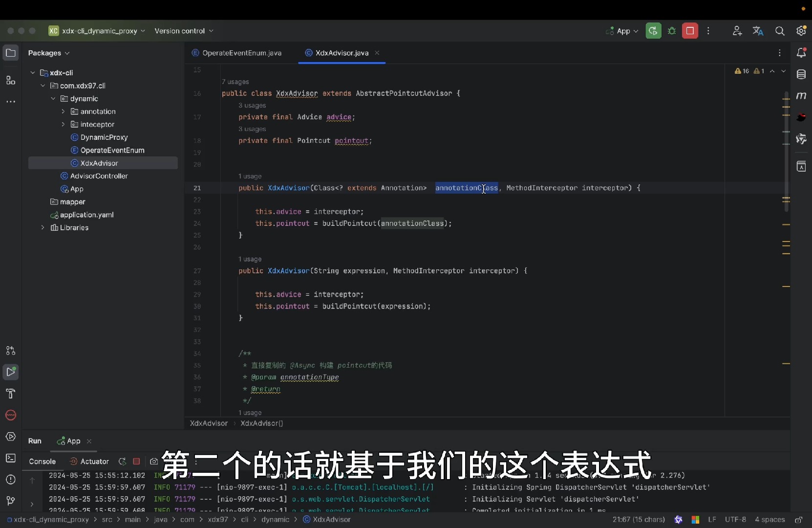Select the mapper folder
The image size is (812, 528).
67,202
